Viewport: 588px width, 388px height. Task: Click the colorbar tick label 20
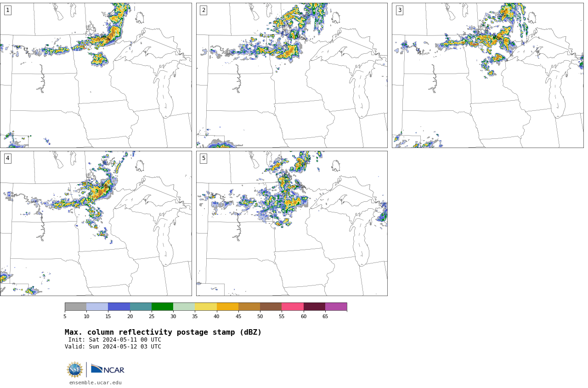[130, 316]
